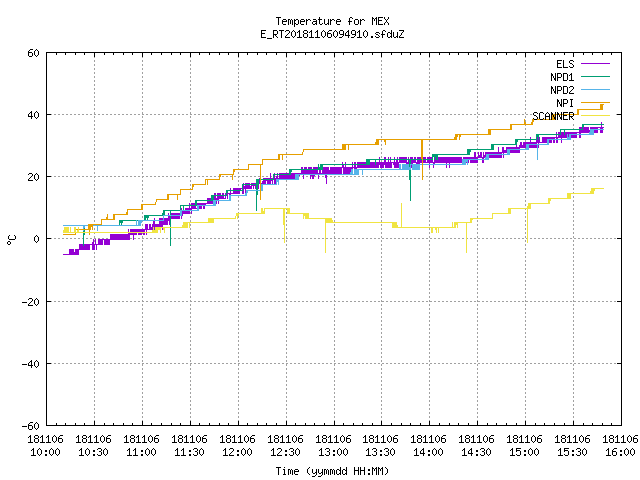
Task: Click the 181106 10:30 x-axis tick label
Action: pos(93,446)
